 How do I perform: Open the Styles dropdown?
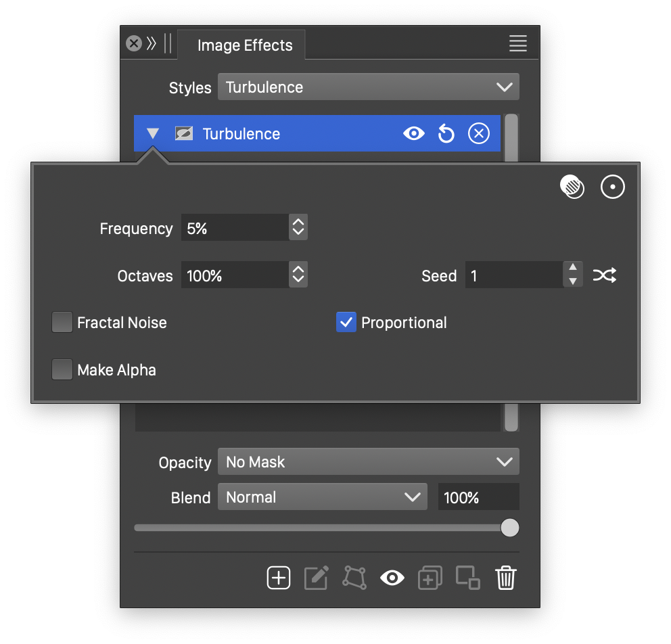tap(368, 87)
